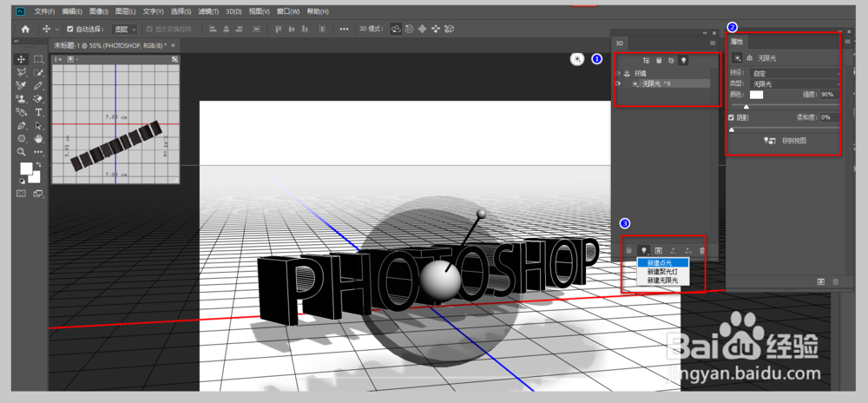
Task: Click the render icon in Properties panel footer
Action: [821, 281]
